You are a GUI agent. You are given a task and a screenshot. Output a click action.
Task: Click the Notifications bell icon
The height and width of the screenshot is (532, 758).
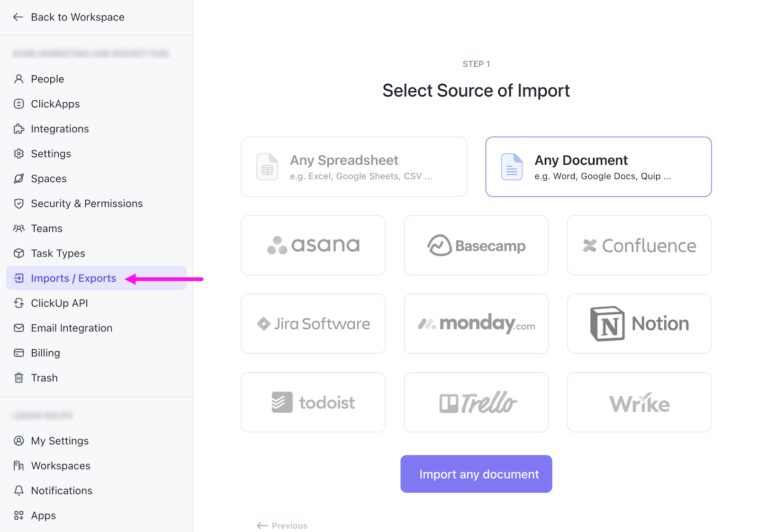click(x=19, y=491)
